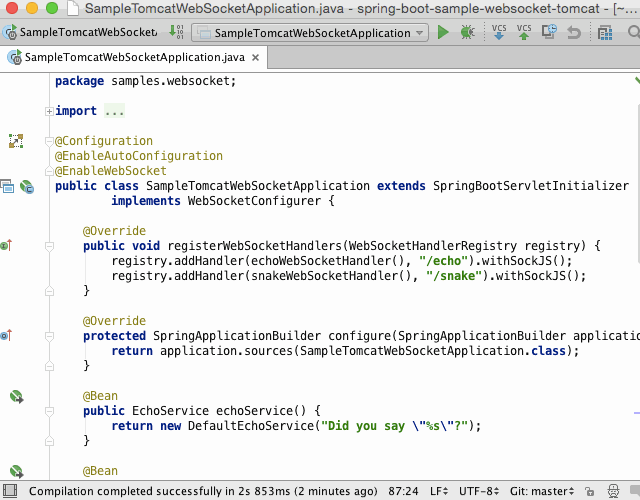Click package samples.websocket line
The image size is (640, 500).
[146, 81]
